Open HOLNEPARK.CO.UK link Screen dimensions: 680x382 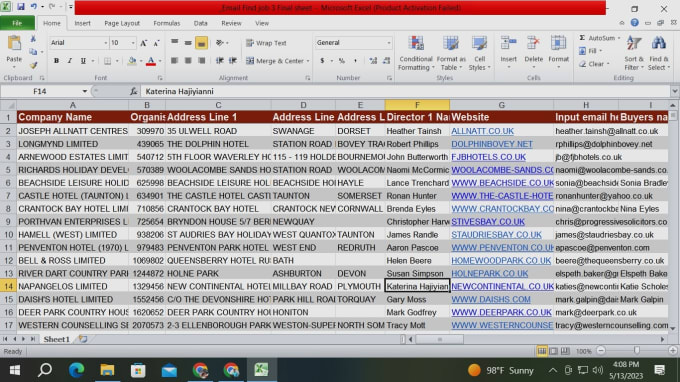(490, 274)
